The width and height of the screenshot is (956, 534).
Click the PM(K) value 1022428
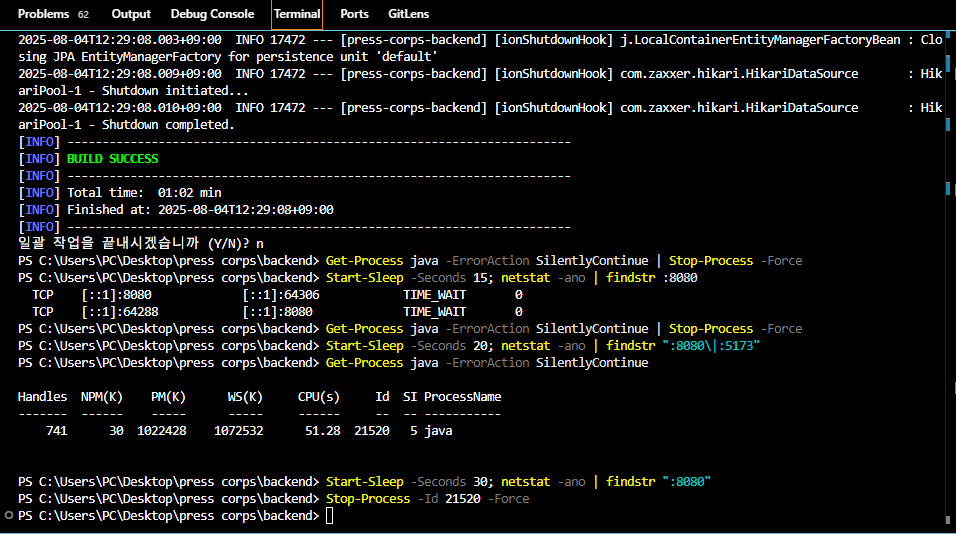162,430
